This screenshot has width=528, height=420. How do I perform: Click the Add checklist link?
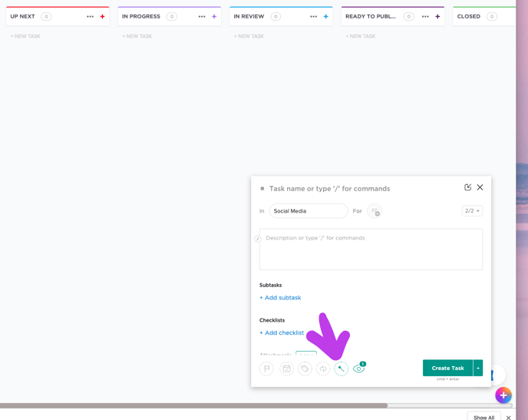pyautogui.click(x=282, y=333)
